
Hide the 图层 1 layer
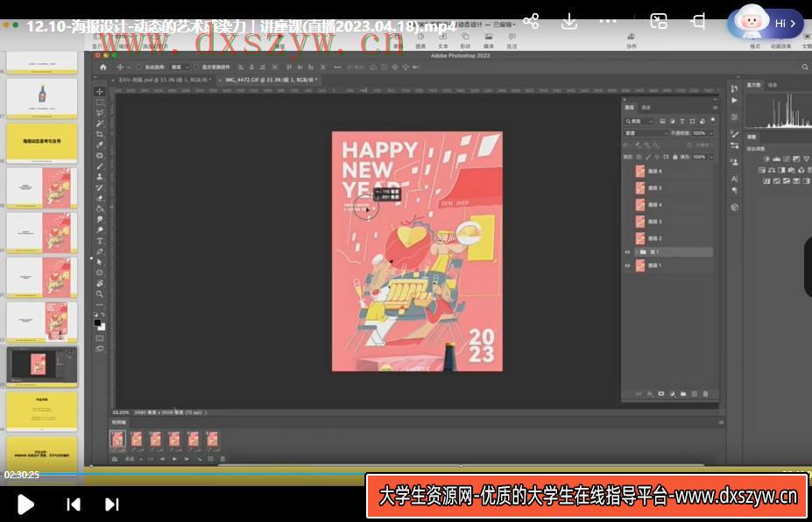point(627,265)
